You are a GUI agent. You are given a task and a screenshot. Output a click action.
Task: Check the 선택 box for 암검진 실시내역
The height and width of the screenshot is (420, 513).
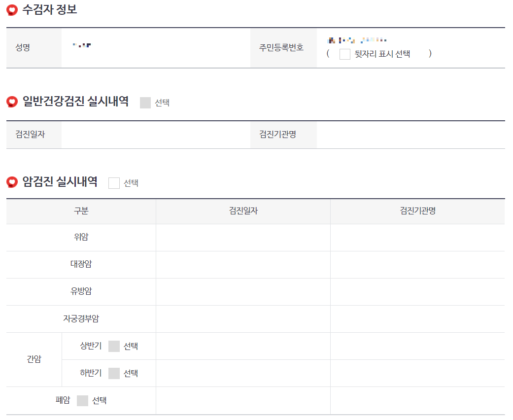point(114,183)
